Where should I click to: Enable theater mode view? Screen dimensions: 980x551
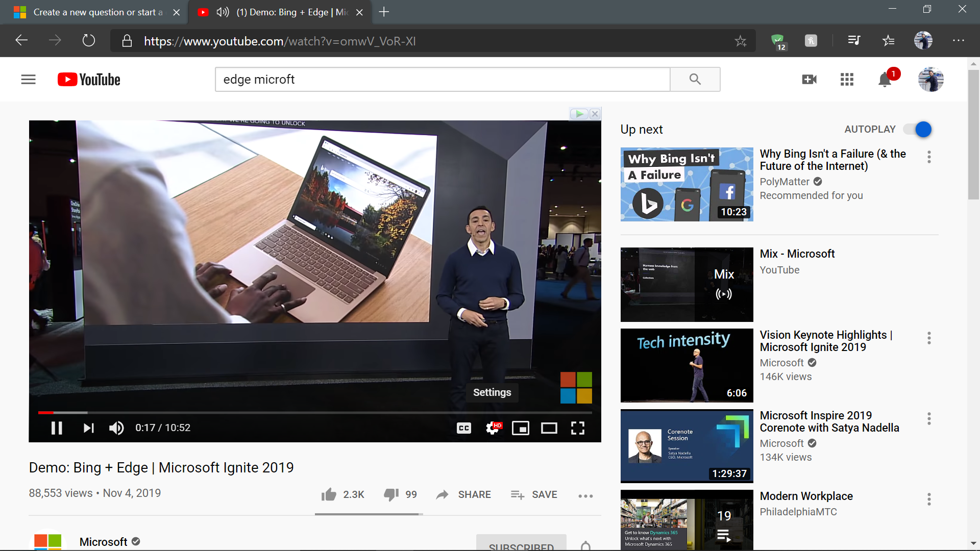(549, 428)
